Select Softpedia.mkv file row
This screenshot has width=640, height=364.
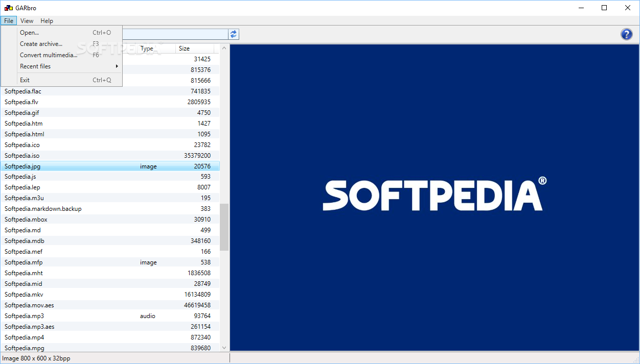[110, 295]
